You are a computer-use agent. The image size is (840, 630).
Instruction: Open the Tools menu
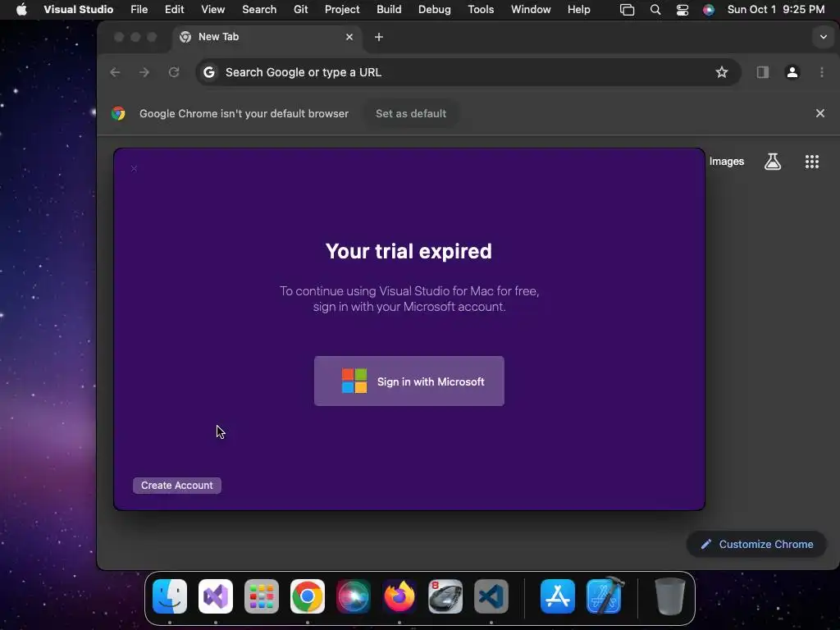[x=481, y=10]
